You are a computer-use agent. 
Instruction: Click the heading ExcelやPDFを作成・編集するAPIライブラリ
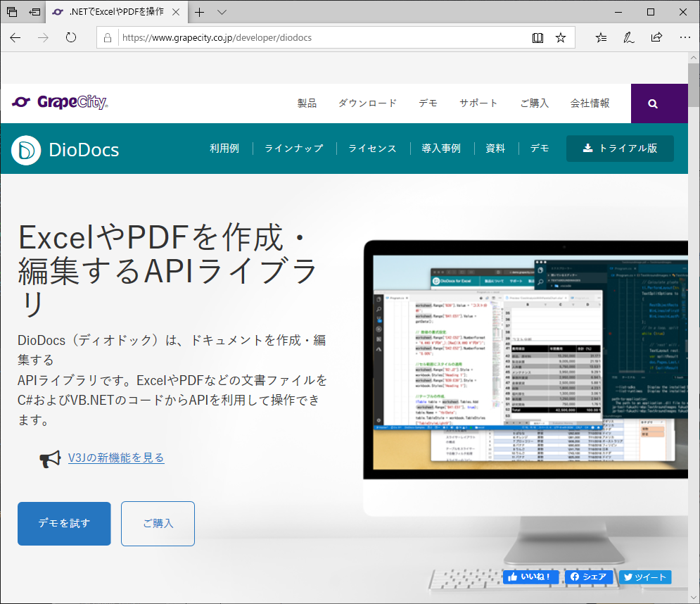(167, 270)
